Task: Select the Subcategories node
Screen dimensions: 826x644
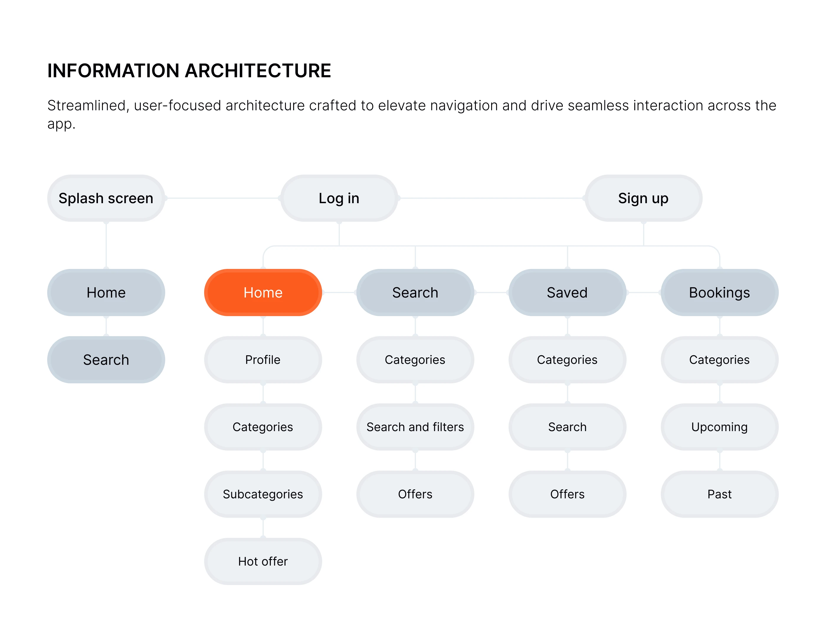Action: pyautogui.click(x=263, y=494)
